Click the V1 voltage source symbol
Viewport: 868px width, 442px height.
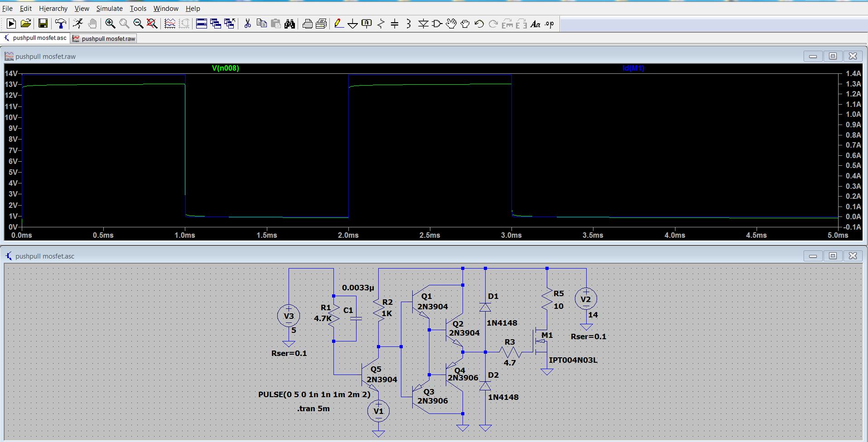click(378, 411)
